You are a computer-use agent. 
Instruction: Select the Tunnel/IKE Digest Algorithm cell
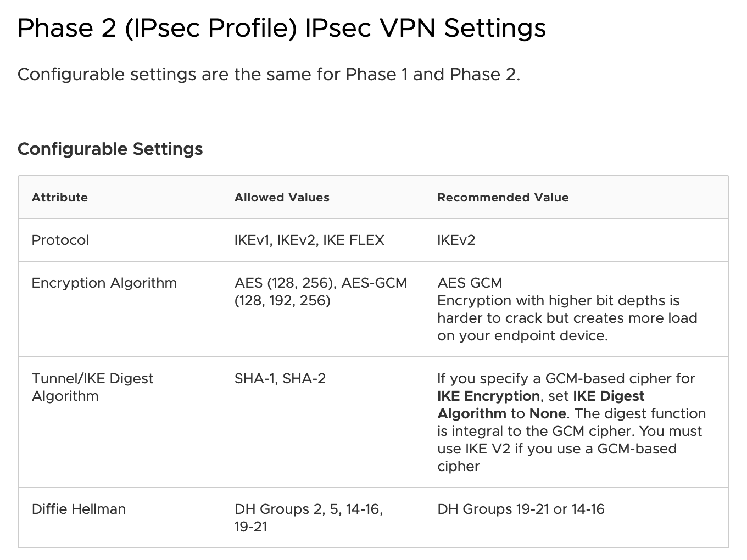point(93,387)
